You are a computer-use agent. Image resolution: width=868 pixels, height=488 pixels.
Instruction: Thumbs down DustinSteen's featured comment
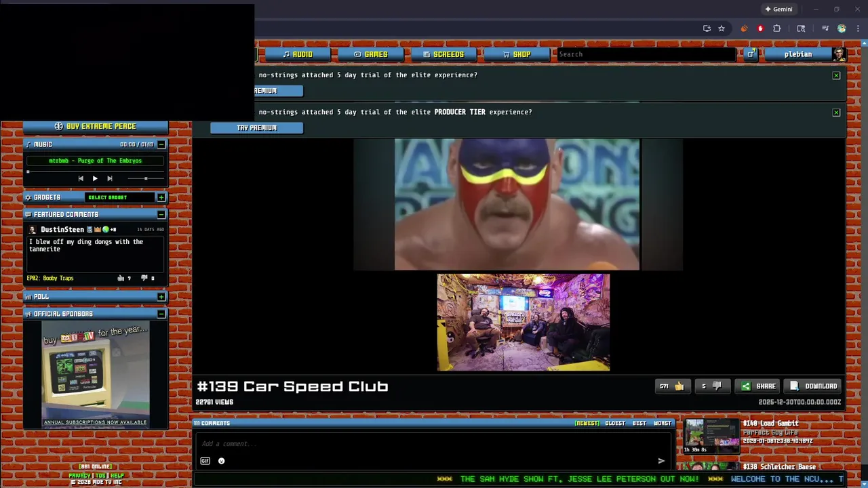point(144,278)
